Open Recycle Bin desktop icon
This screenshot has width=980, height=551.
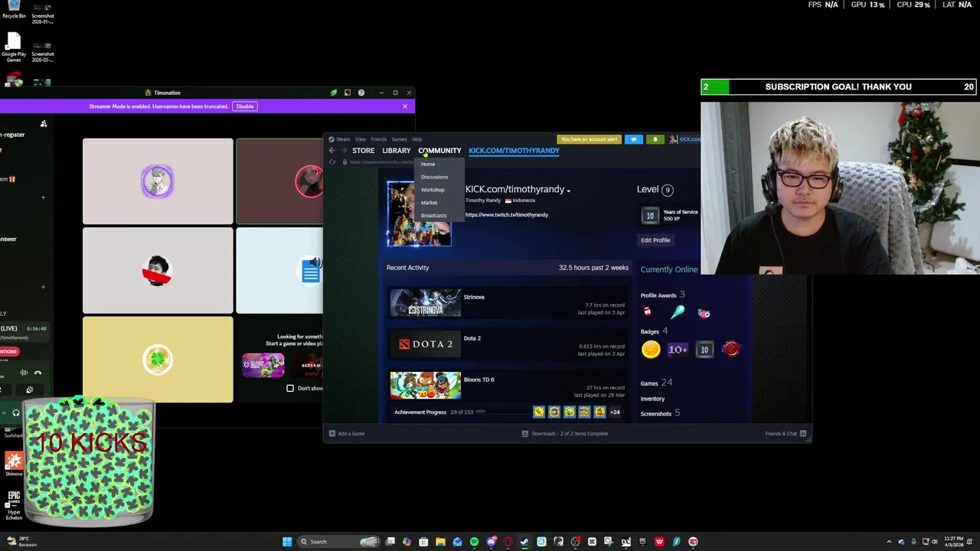13,10
